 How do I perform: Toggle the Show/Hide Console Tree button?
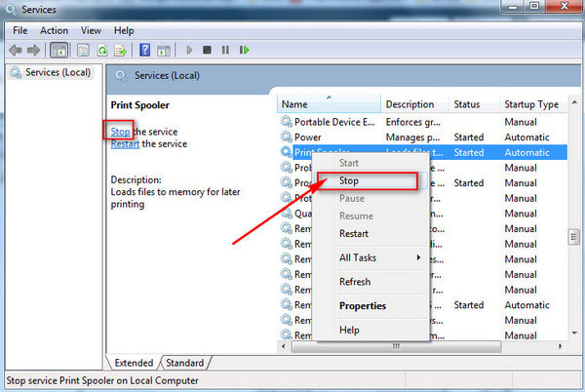coord(58,50)
